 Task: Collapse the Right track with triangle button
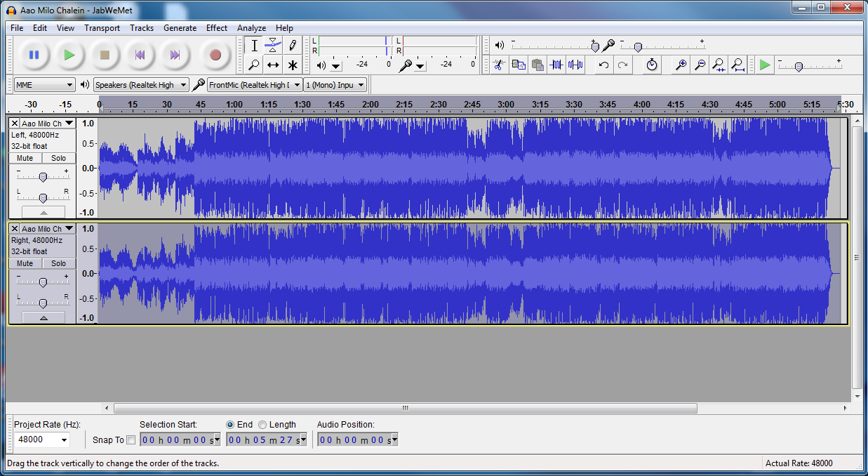[x=44, y=317]
